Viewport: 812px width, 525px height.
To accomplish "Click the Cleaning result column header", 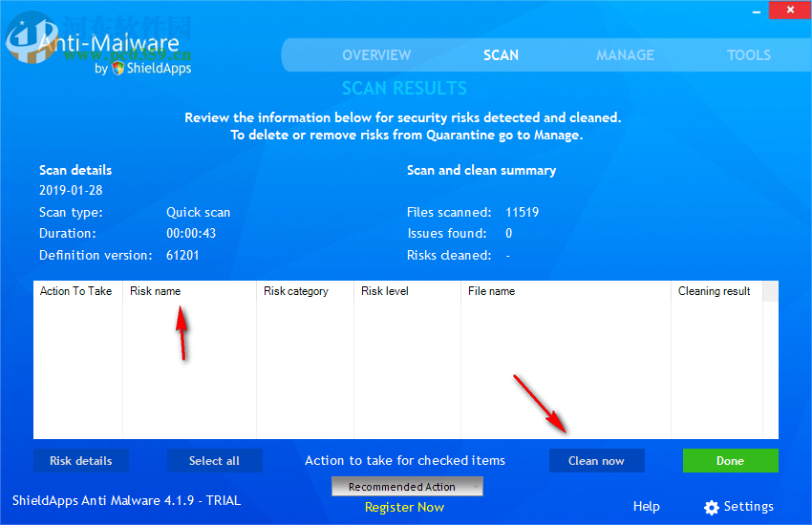I will 716,291.
